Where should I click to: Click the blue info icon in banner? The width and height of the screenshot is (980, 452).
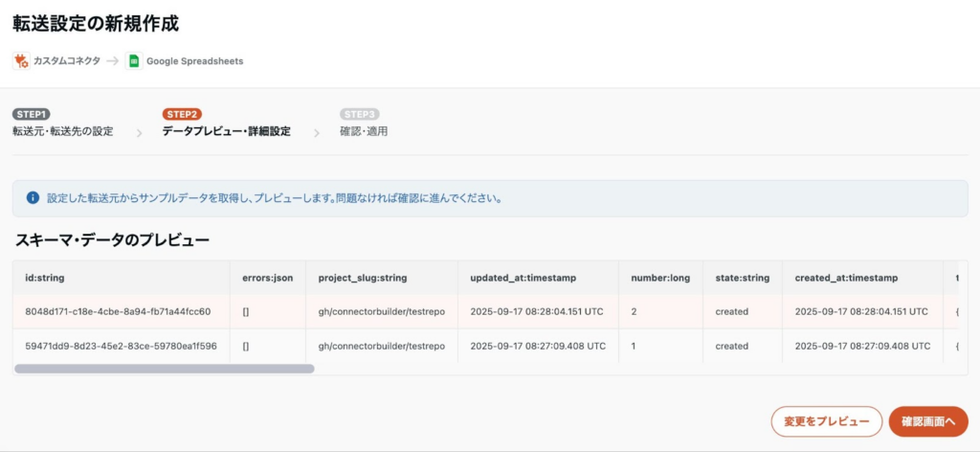coord(33,198)
